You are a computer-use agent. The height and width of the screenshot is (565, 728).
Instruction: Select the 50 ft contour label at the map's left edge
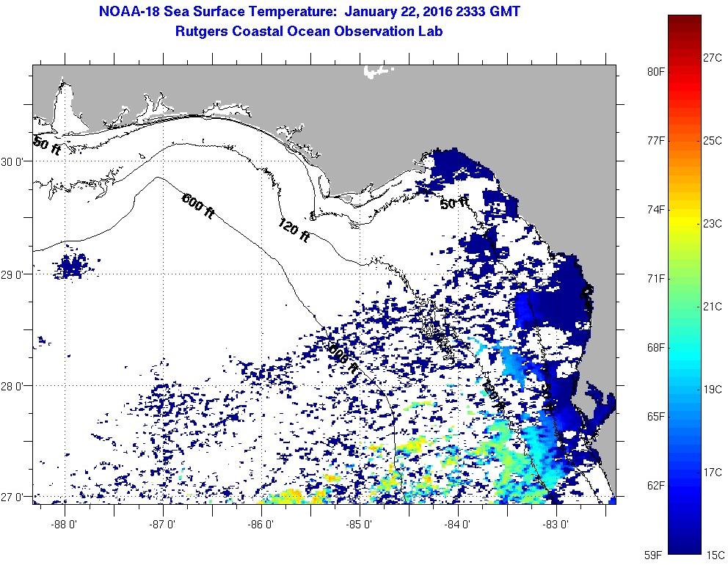click(47, 145)
